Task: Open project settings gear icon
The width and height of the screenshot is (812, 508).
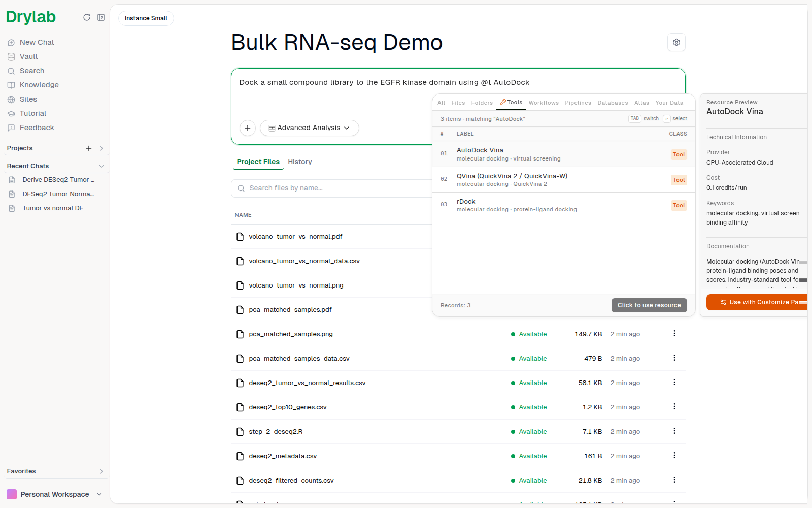Action: pyautogui.click(x=676, y=42)
